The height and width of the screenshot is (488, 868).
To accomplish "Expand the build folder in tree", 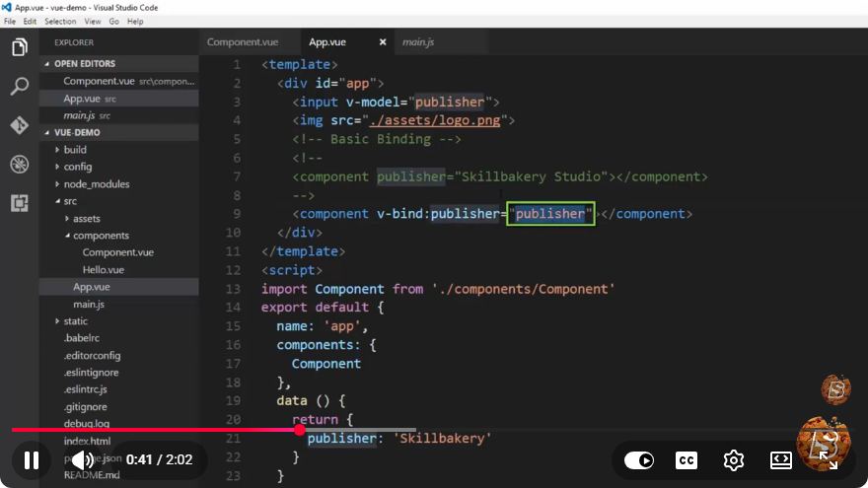I will pos(75,150).
